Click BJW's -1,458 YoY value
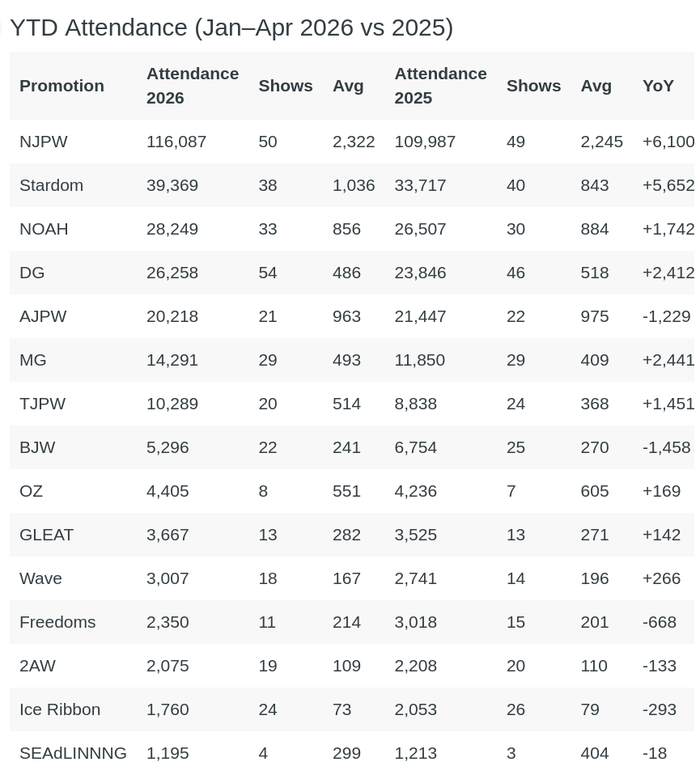The width and height of the screenshot is (700, 779). (x=666, y=447)
